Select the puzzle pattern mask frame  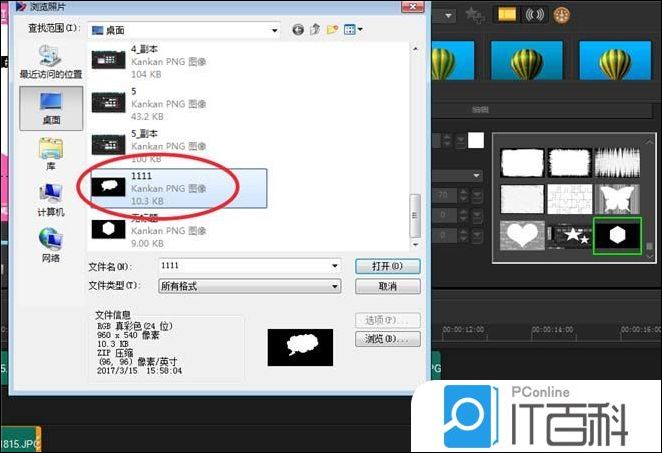[x=570, y=199]
